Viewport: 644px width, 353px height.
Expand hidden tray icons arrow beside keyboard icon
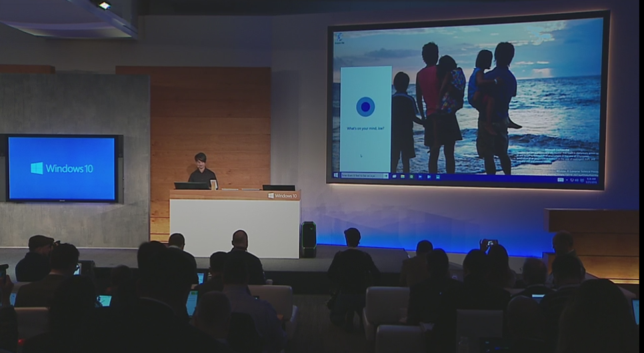coord(567,180)
